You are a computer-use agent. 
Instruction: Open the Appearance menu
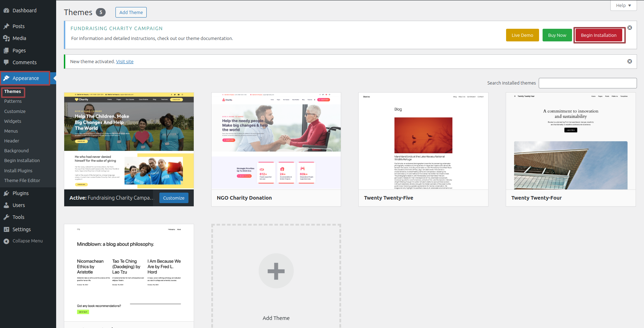(25, 78)
